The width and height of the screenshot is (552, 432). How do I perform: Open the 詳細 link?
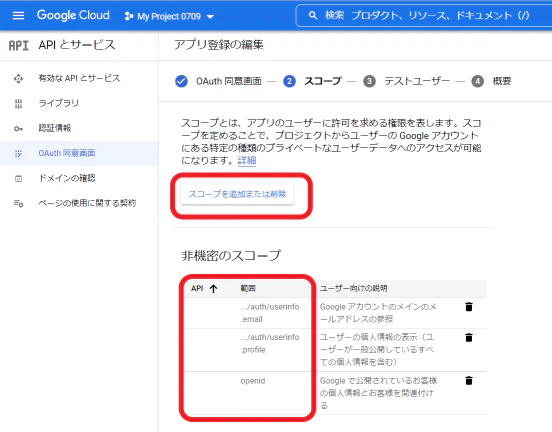pyautogui.click(x=247, y=161)
